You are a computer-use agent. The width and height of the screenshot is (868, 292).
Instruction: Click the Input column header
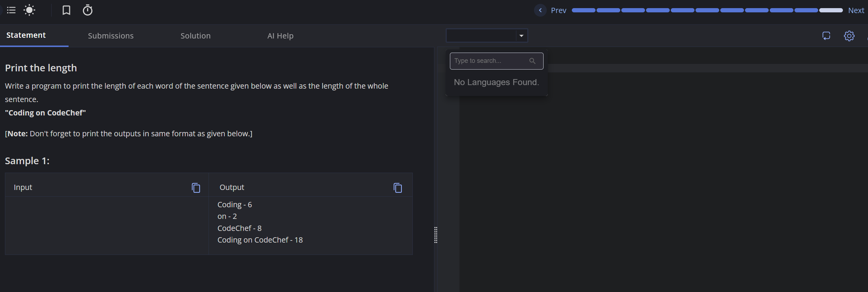[23, 187]
